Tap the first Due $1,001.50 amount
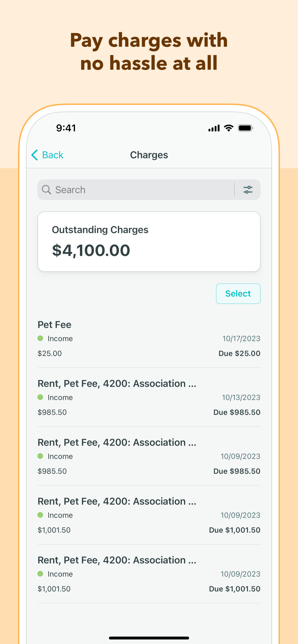 234,530
